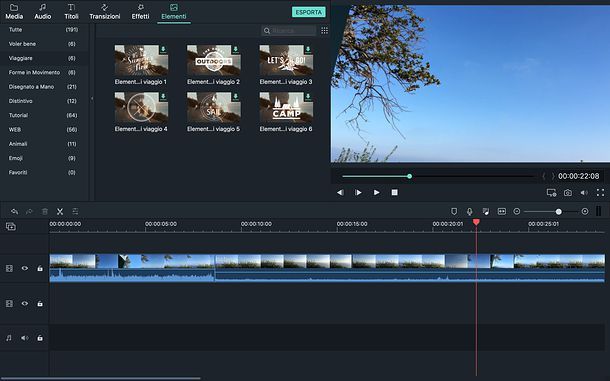Open the Forme in Movimento category
This screenshot has height=381, width=610.
click(43, 72)
